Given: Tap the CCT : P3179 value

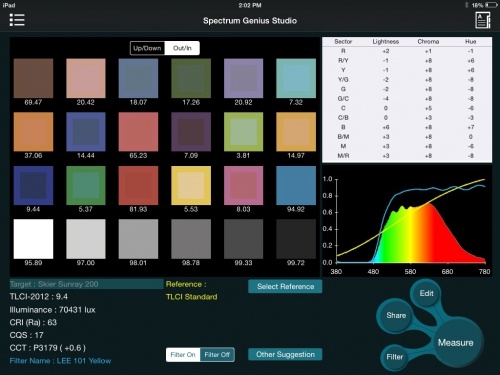Looking at the screenshot, I should tap(48, 348).
